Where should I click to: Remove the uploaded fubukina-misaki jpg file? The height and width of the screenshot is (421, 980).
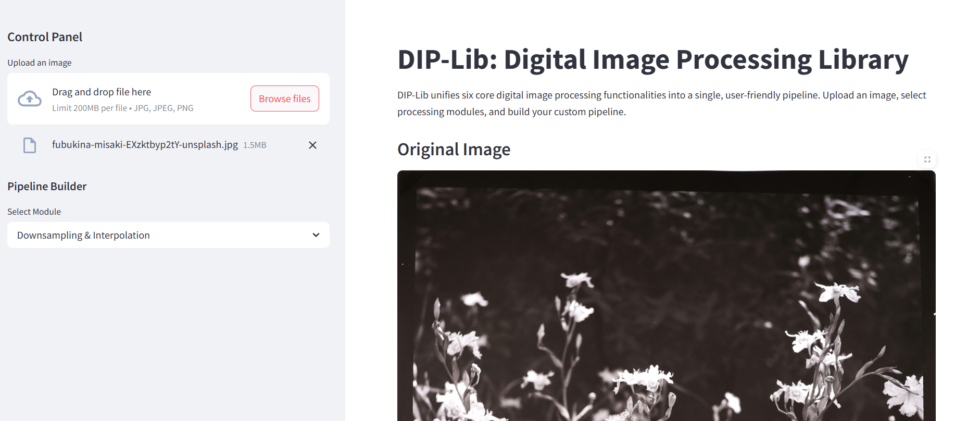[x=312, y=145]
